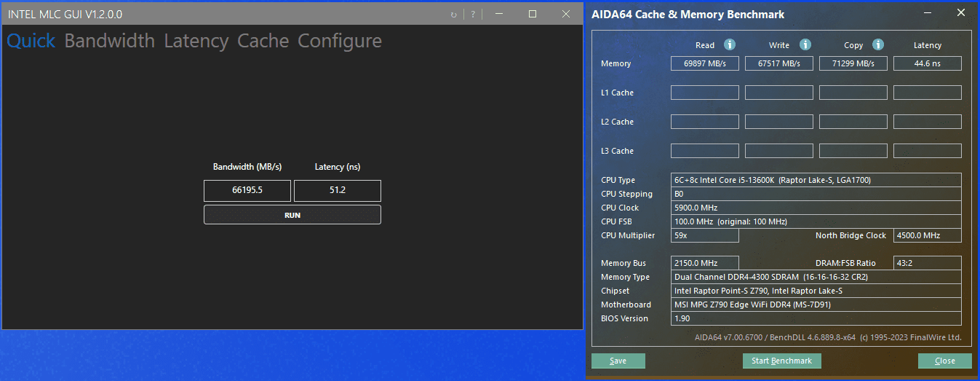The image size is (980, 381).
Task: Click Memory Type value DDR4-4300 SDRAM
Action: pyautogui.click(x=816, y=277)
